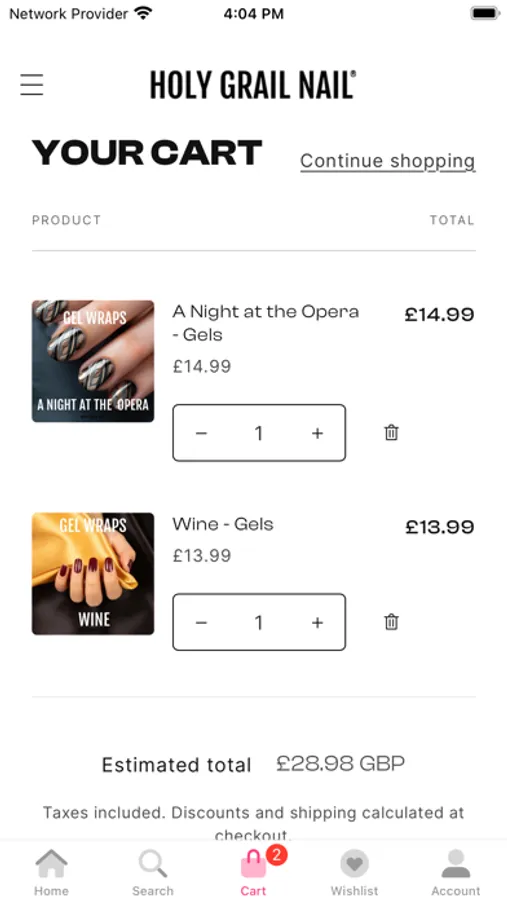Click the Wine - Gels product title

pos(223,524)
